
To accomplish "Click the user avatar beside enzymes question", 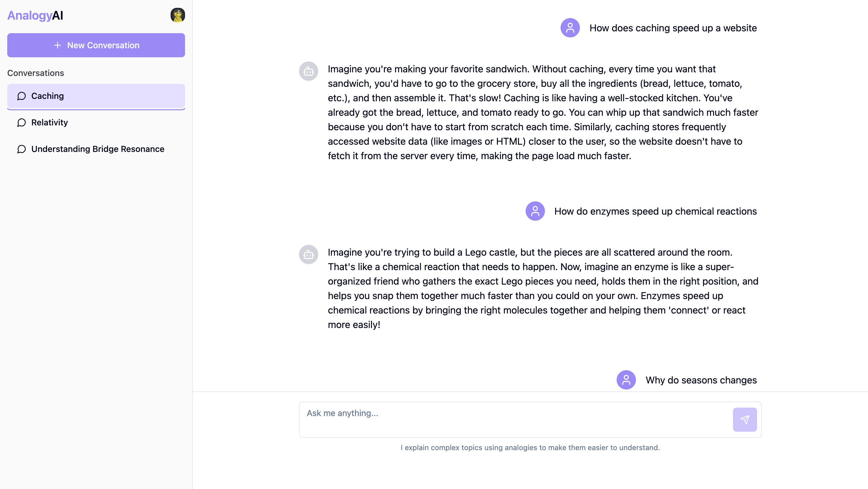I will 535,211.
